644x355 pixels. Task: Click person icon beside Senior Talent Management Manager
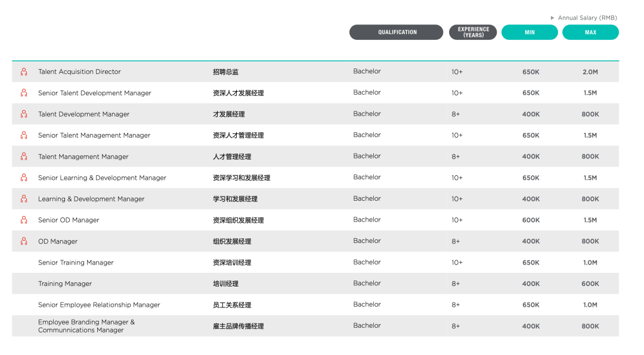(24, 135)
